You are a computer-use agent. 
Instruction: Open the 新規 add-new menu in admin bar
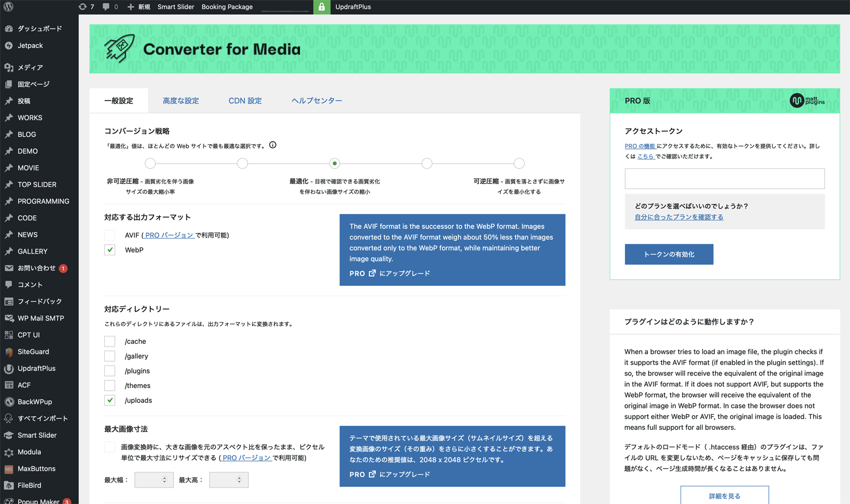pos(139,7)
